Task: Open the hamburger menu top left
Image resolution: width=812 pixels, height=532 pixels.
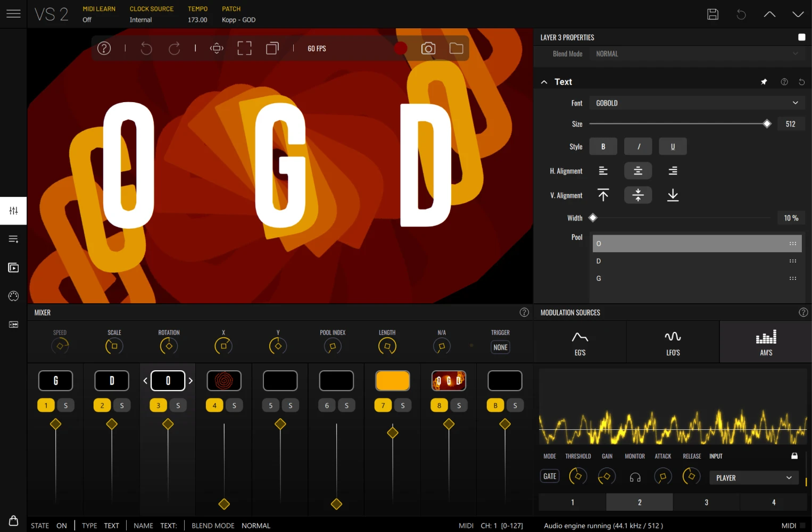Action: (13, 14)
